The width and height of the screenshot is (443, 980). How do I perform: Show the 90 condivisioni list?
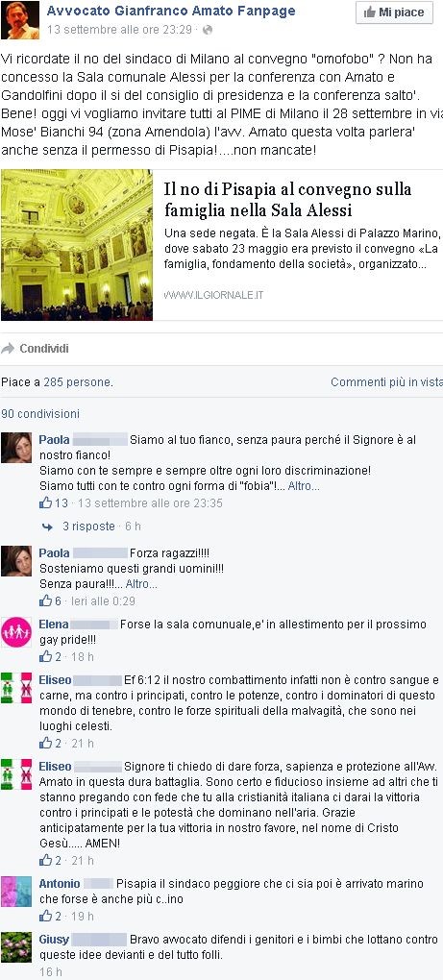pos(40,414)
